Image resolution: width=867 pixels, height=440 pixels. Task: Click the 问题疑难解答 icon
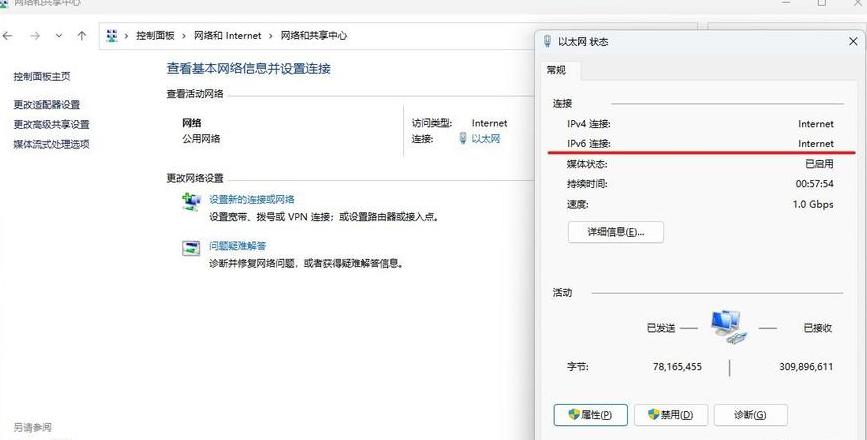coord(191,248)
